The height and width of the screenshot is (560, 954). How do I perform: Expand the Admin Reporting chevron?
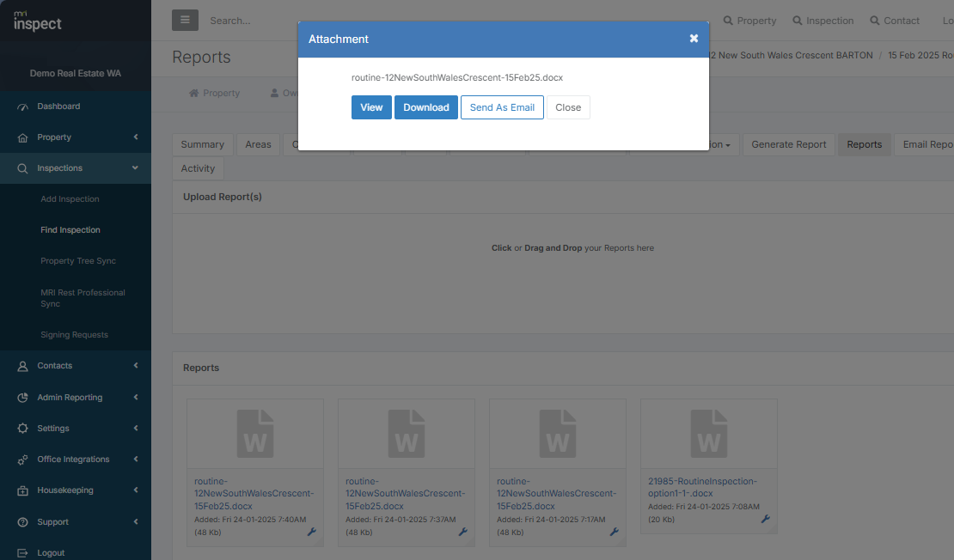(136, 397)
